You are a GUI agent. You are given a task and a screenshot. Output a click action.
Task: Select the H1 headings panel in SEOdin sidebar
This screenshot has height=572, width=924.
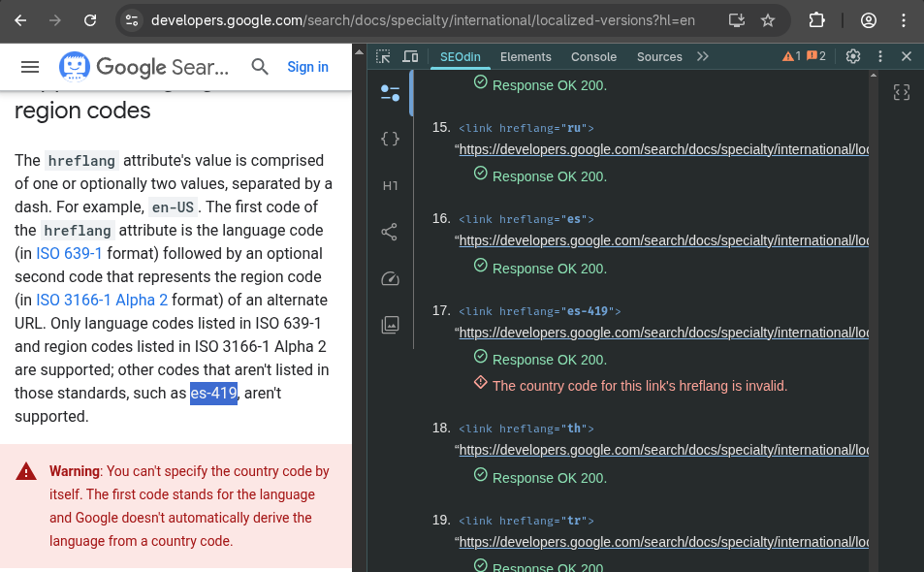point(390,185)
